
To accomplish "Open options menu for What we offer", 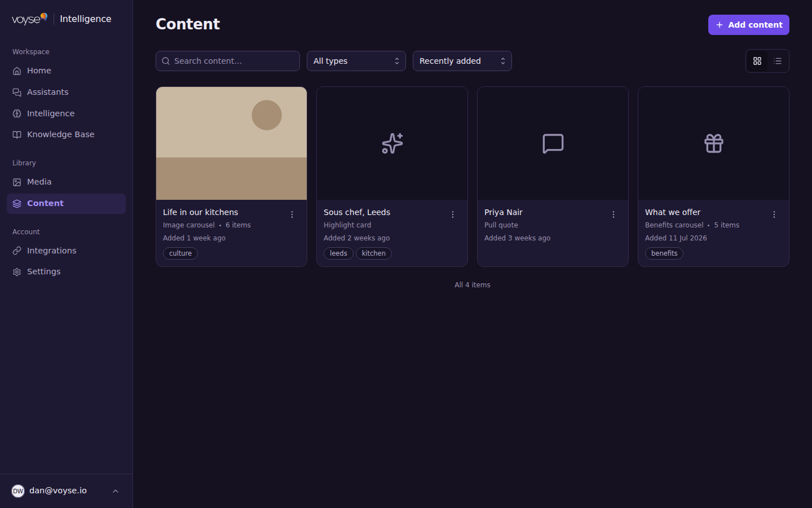I will click(x=774, y=214).
